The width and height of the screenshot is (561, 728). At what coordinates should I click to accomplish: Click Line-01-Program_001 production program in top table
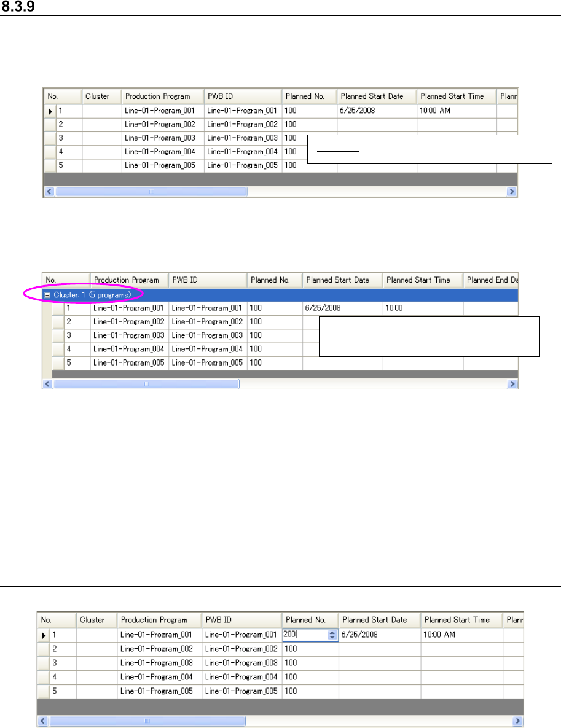pos(160,111)
